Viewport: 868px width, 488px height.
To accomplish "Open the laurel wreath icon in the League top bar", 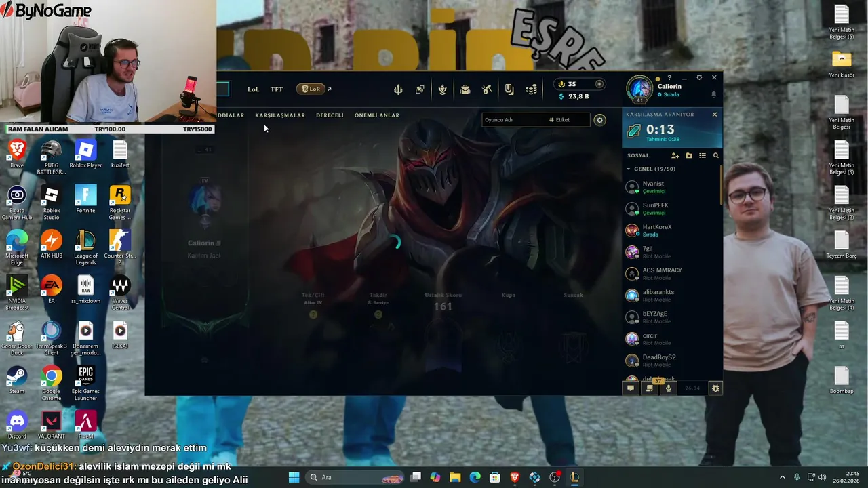I will click(x=442, y=89).
